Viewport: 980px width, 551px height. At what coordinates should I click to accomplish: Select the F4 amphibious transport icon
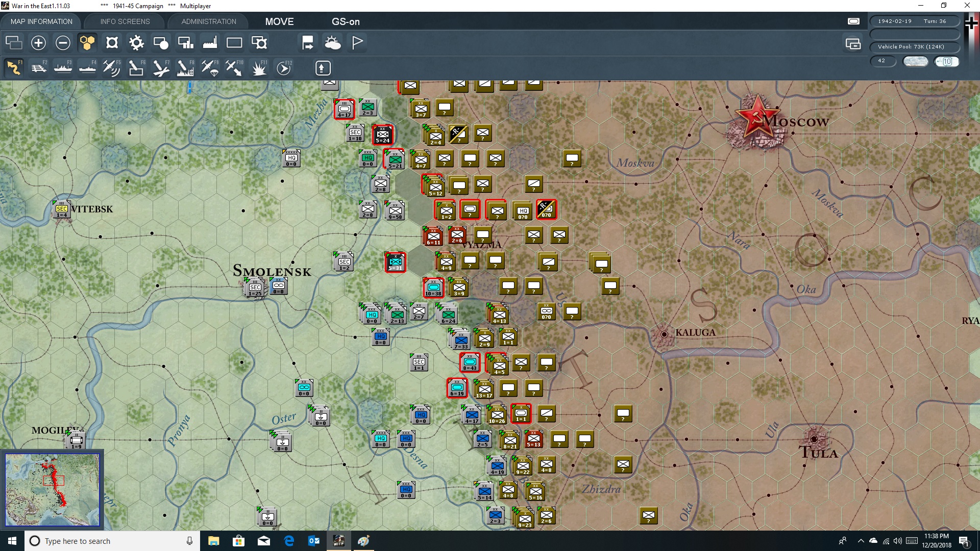[x=87, y=68]
